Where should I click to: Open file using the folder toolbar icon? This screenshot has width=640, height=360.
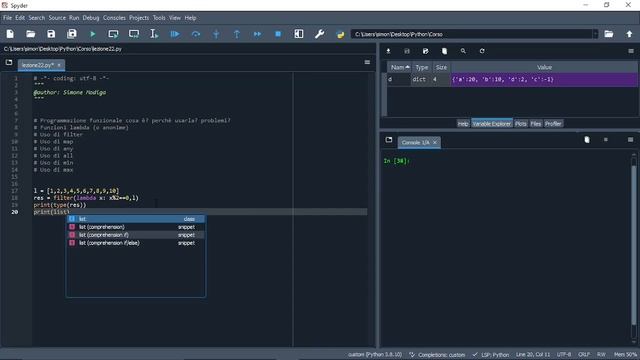point(31,34)
